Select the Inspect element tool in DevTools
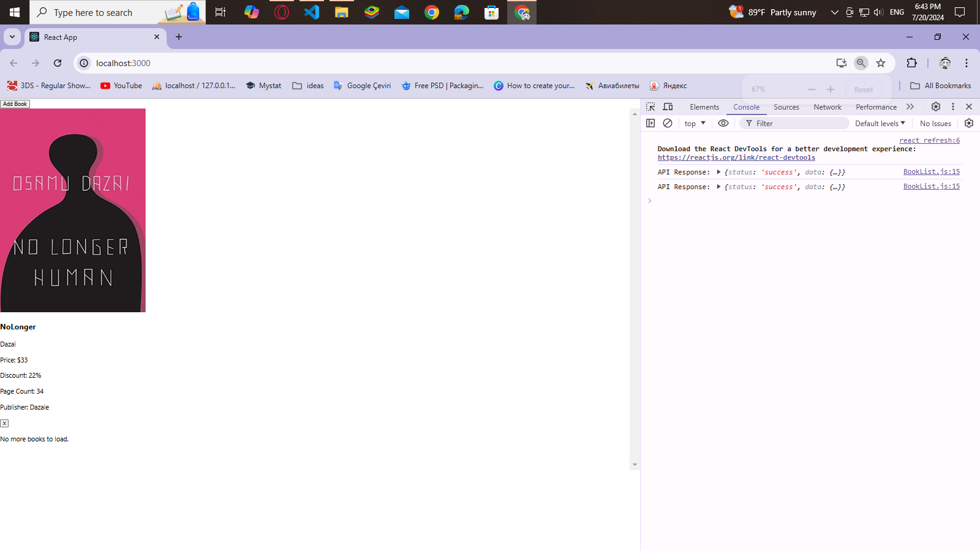 coord(650,107)
